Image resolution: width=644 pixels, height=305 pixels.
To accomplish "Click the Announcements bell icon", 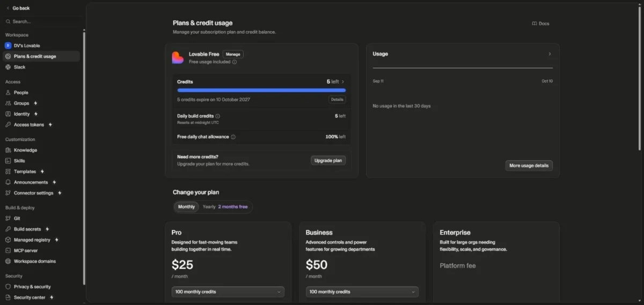I will [x=8, y=182].
